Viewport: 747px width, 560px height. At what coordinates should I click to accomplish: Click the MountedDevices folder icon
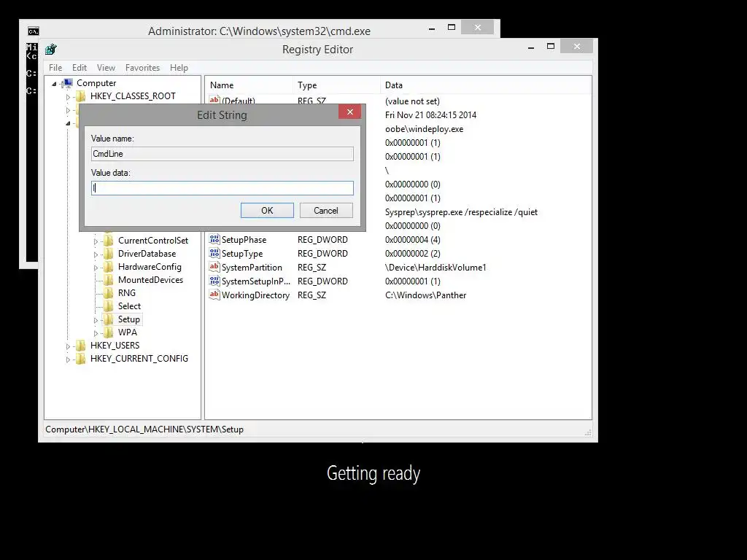point(109,280)
